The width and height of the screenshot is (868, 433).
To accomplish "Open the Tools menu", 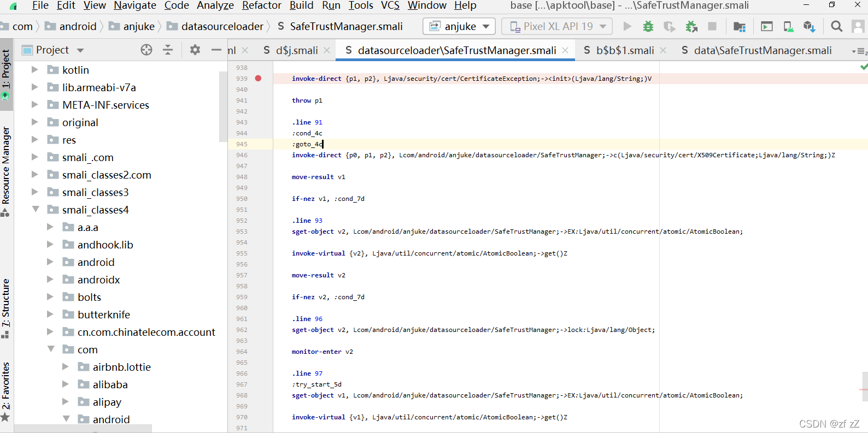I will click(361, 5).
